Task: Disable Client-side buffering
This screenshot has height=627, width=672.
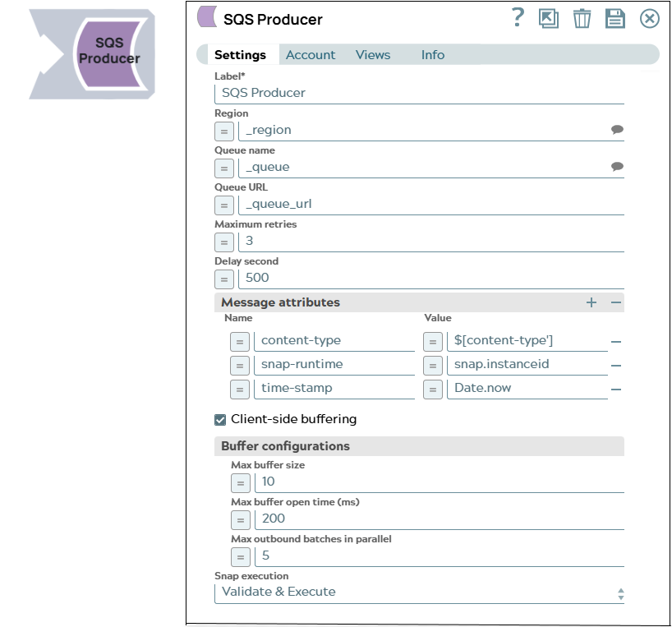Action: (219, 419)
